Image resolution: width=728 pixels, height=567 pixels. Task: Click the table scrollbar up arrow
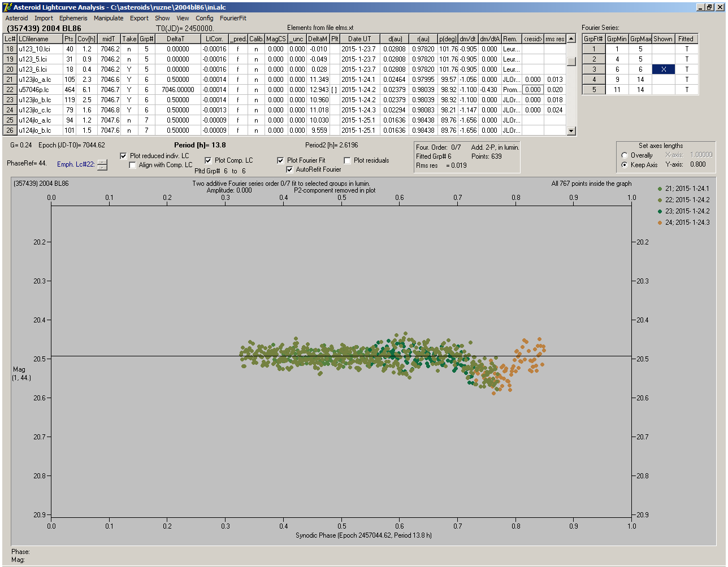coord(571,39)
